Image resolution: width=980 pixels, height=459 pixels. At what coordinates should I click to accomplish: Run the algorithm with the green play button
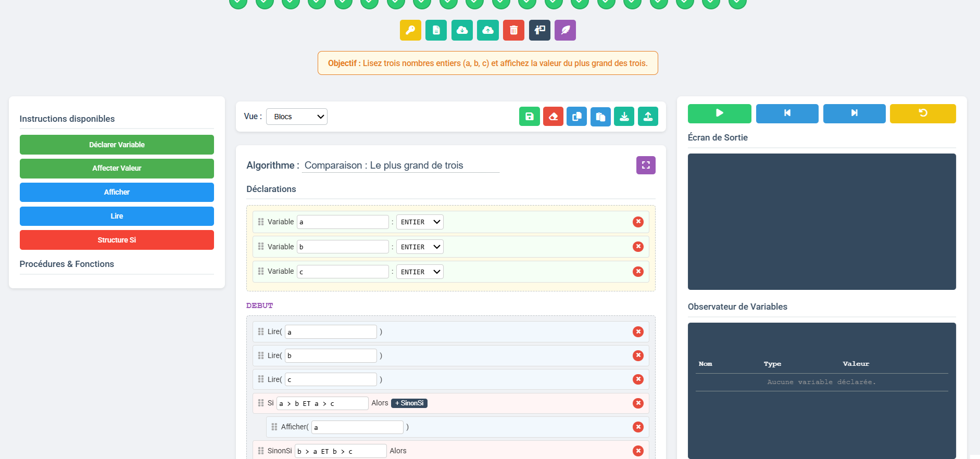pos(719,113)
